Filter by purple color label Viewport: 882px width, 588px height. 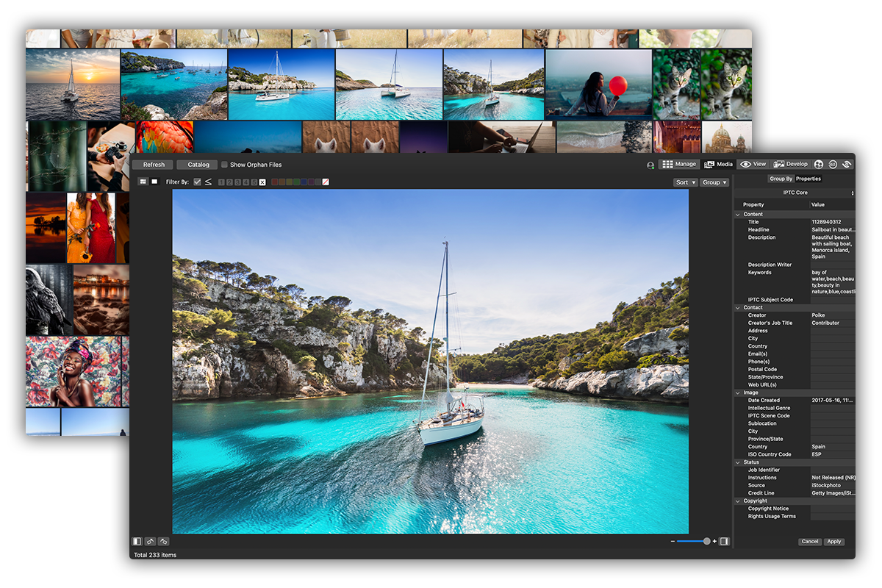point(310,182)
